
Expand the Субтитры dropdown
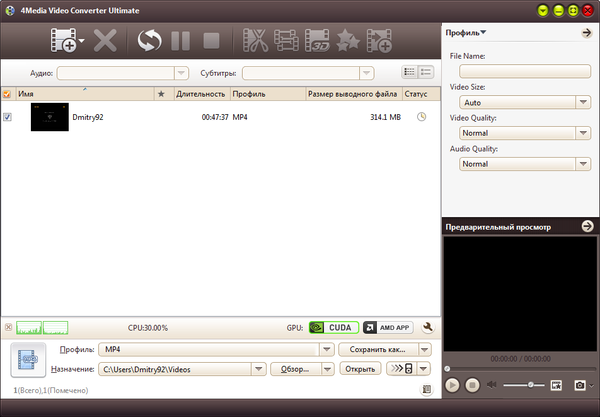[367, 73]
